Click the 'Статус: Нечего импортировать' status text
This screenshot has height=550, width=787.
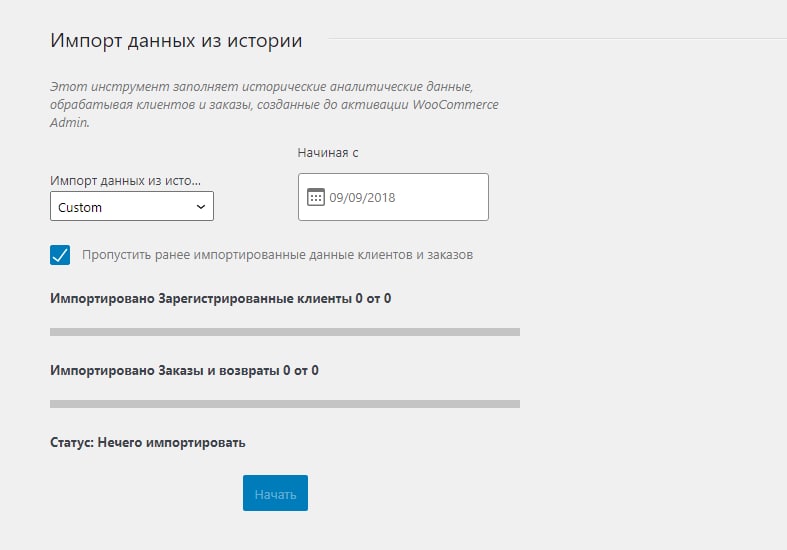147,442
